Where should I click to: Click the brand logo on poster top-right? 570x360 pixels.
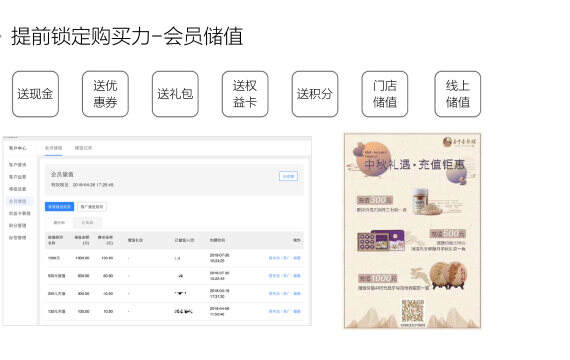tap(459, 141)
